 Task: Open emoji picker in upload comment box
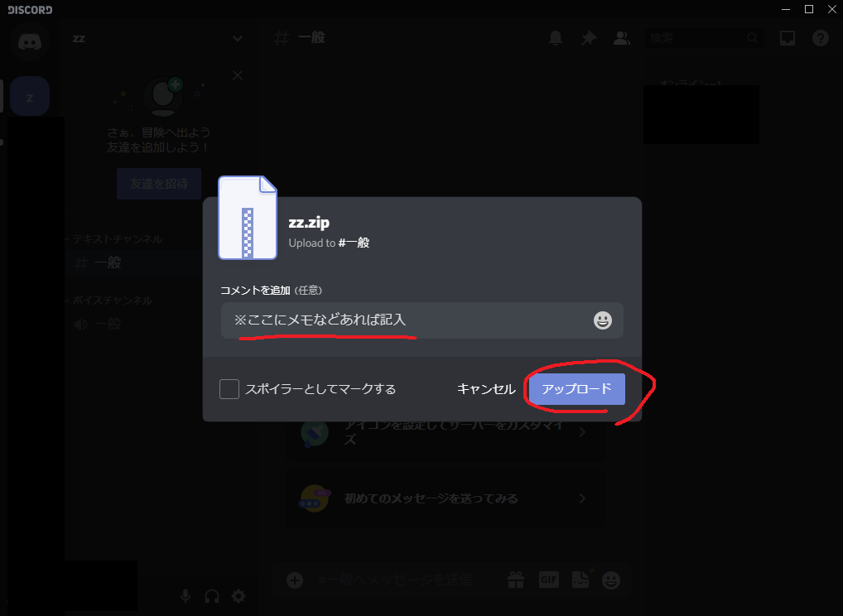click(603, 320)
